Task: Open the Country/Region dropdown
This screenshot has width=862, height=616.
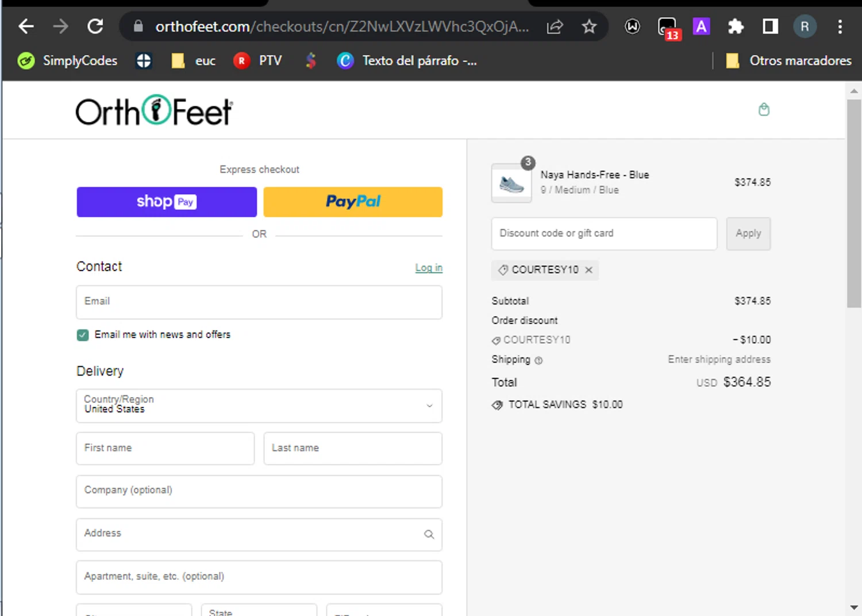Action: (259, 406)
